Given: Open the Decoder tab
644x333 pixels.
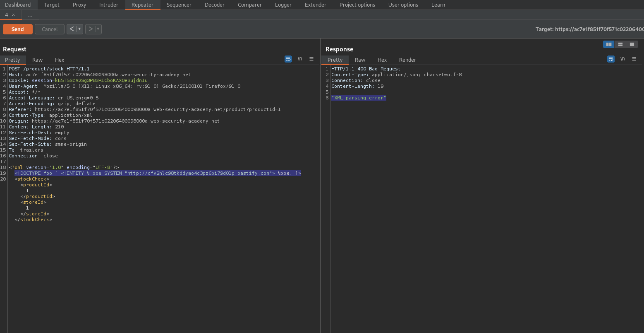Looking at the screenshot, I should [215, 5].
